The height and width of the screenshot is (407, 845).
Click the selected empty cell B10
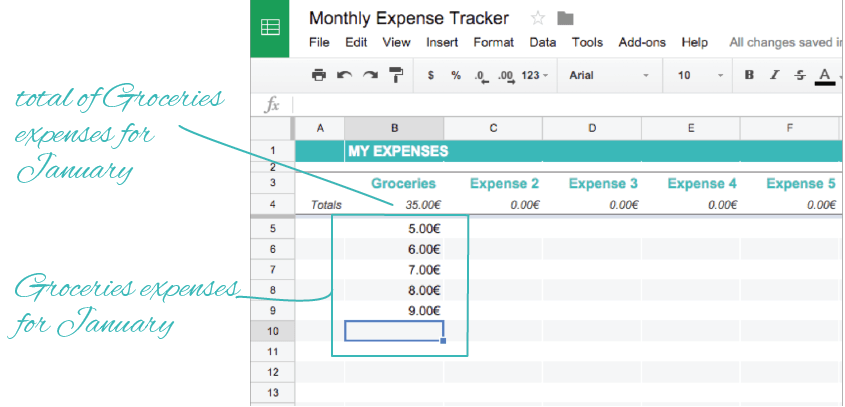(x=394, y=331)
